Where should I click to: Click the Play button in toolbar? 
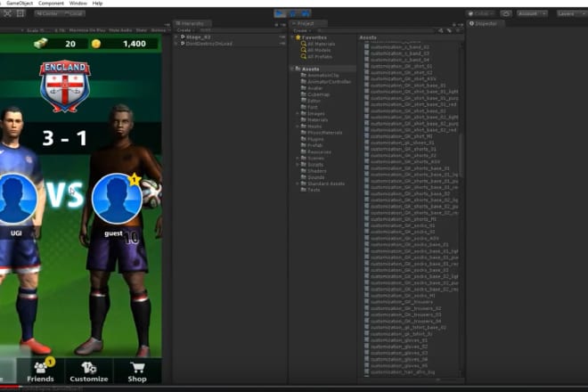[x=280, y=14]
